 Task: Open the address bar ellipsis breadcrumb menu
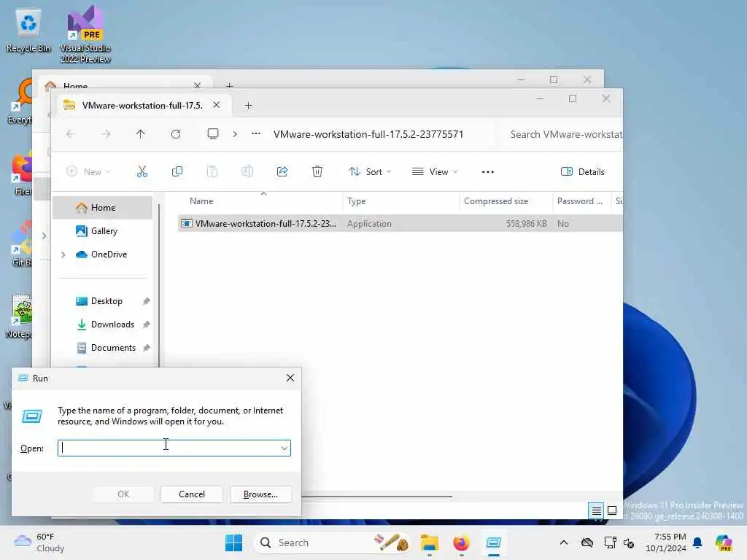point(256,134)
